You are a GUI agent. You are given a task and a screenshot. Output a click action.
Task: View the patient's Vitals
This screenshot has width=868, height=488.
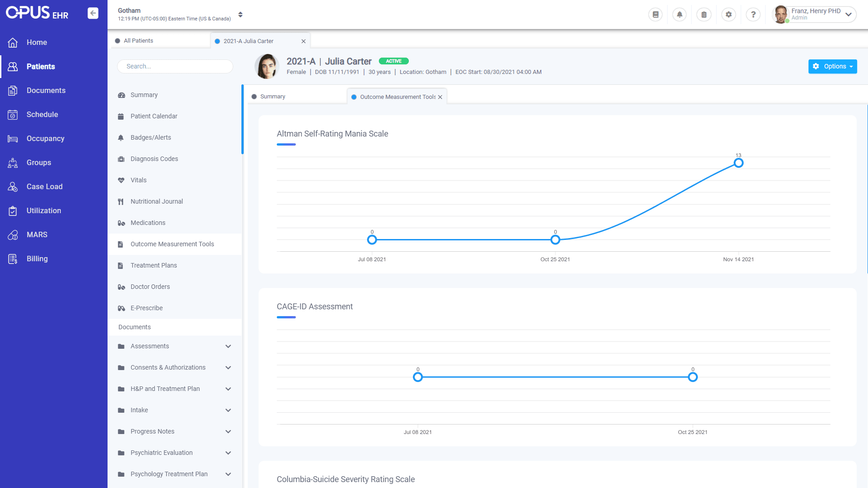click(138, 180)
